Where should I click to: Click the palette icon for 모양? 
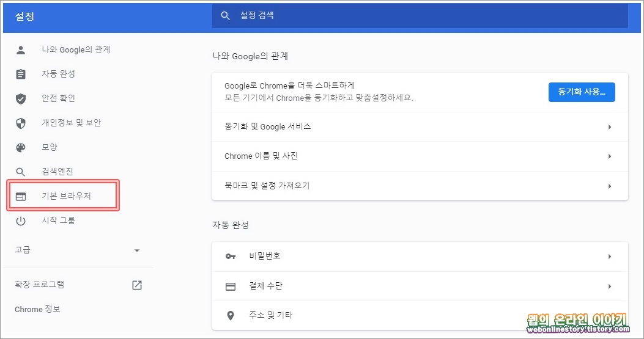21,148
